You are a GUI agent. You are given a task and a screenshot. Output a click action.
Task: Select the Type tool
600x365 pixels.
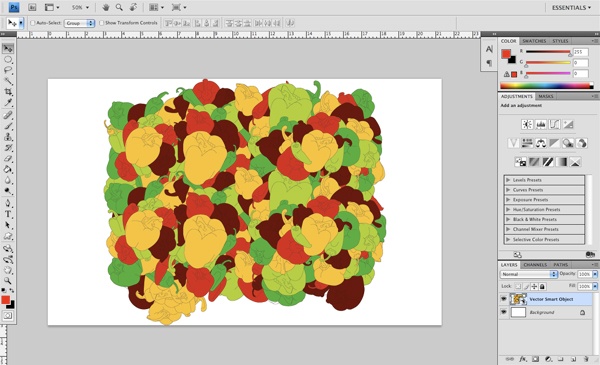tap(8, 214)
